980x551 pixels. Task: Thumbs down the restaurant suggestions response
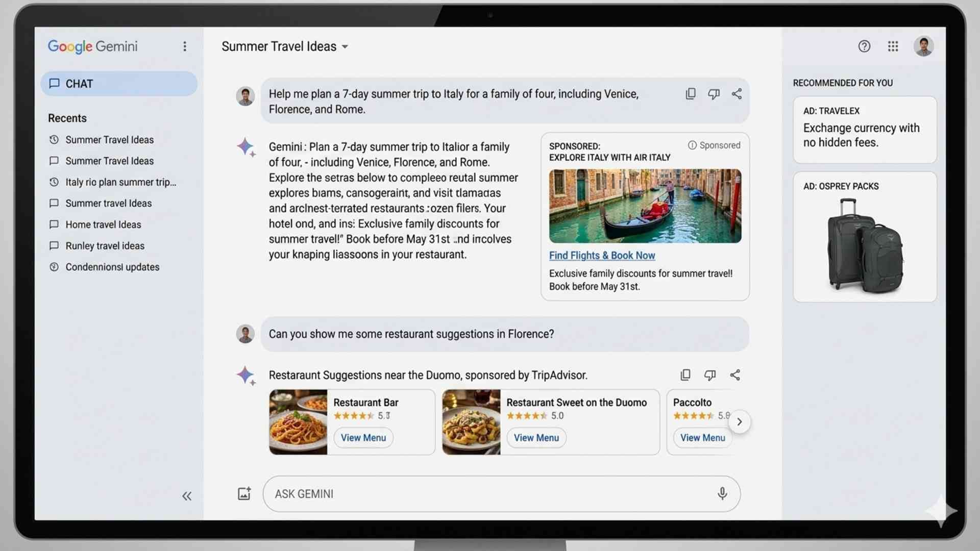click(x=710, y=375)
